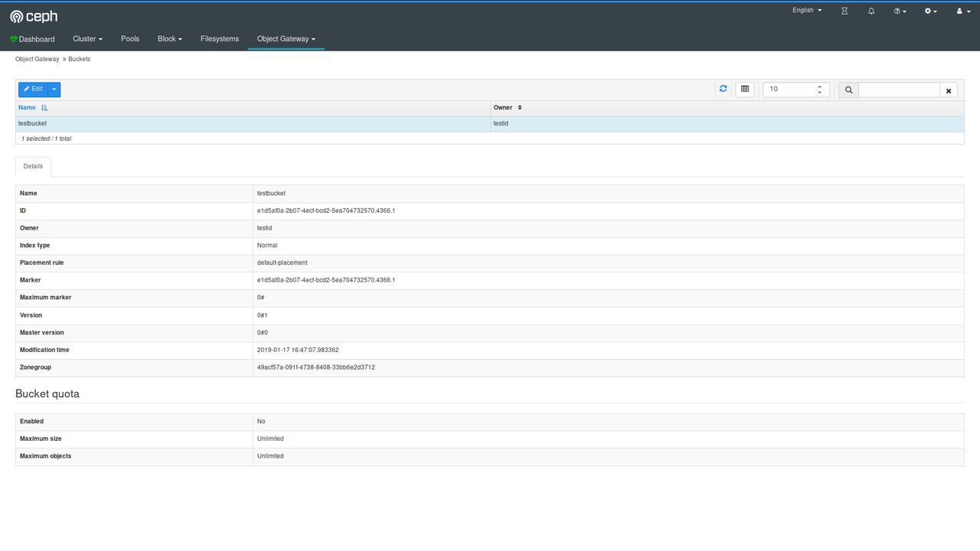Focus the table search field
The height and width of the screenshot is (551, 980).
click(899, 90)
